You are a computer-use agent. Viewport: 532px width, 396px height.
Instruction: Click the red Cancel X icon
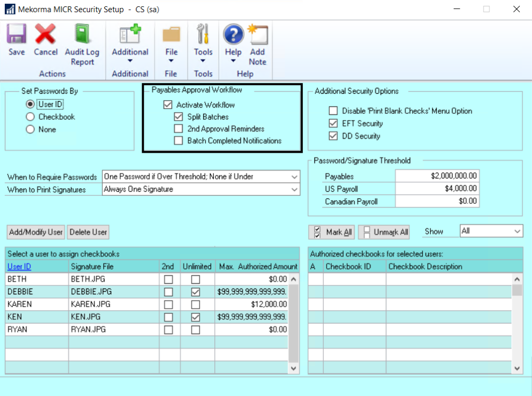45,34
